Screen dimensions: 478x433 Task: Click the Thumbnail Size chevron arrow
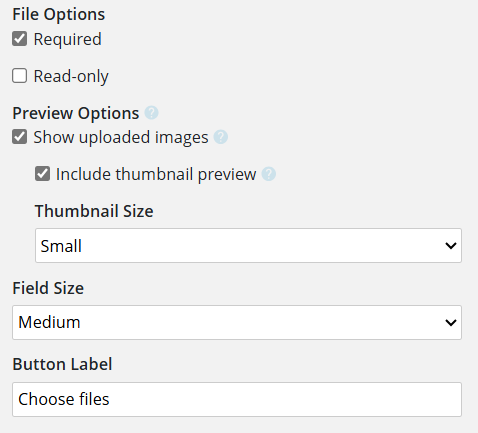451,246
